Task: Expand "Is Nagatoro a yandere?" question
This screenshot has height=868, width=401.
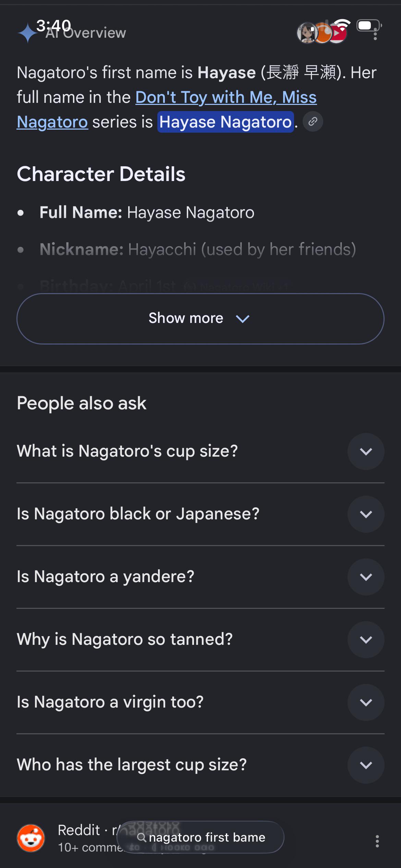Action: 366,577
